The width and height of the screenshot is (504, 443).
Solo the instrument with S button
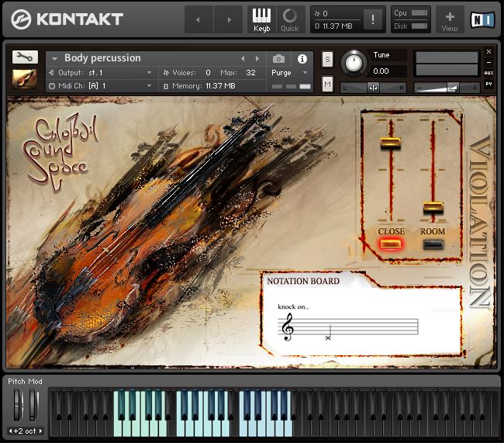327,59
